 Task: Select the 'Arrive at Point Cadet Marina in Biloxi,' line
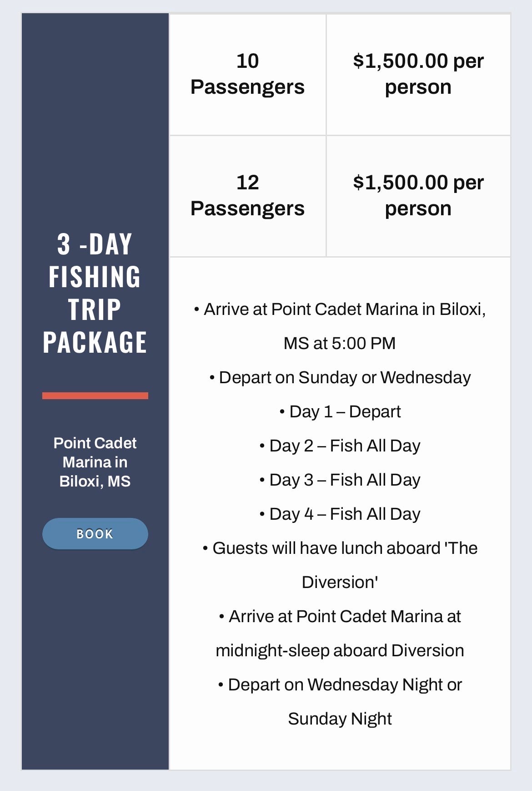coord(340,309)
